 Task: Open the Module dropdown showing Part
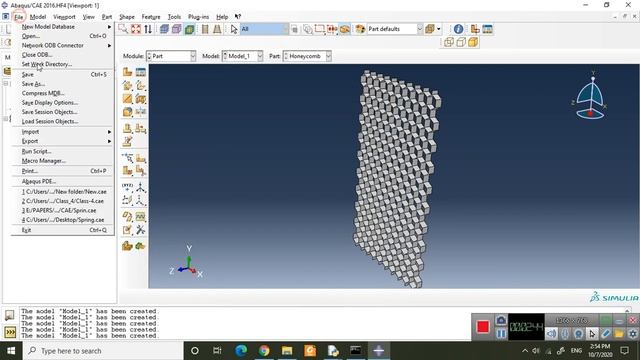click(171, 56)
